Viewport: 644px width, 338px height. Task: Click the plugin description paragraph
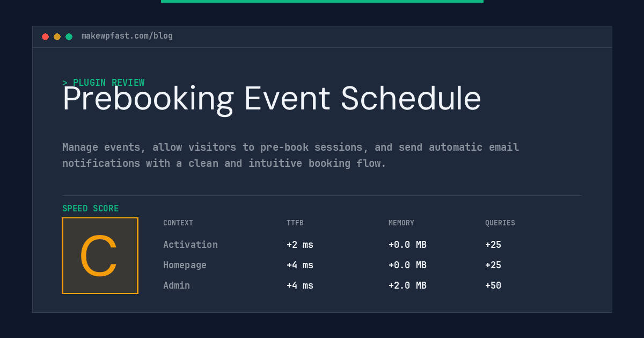click(290, 155)
